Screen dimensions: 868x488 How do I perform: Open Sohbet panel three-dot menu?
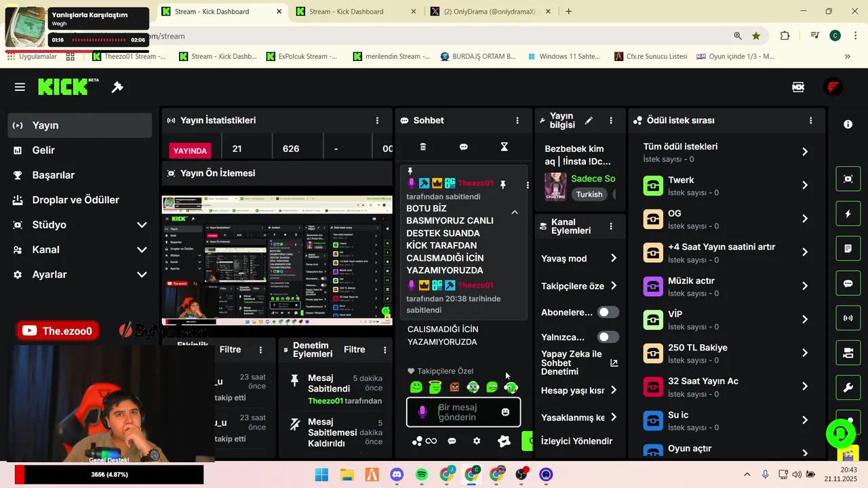[x=517, y=121]
